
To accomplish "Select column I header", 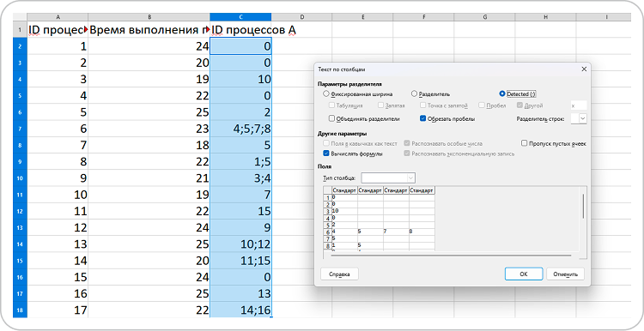I will click(x=604, y=17).
